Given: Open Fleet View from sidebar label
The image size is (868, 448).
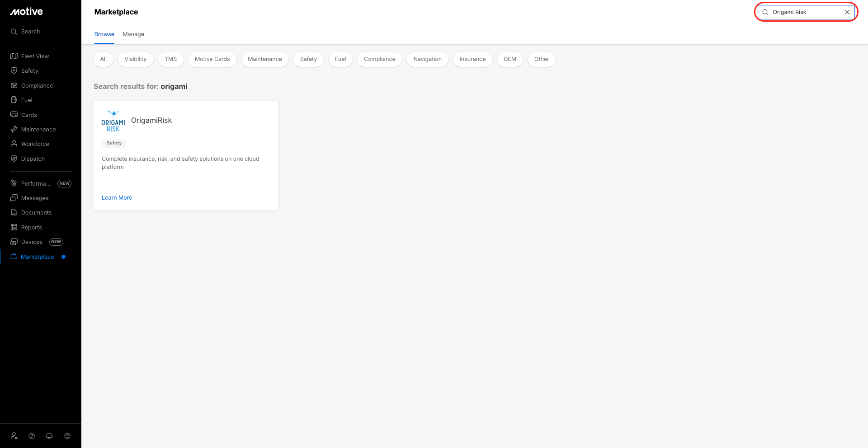Looking at the screenshot, I should coord(35,56).
